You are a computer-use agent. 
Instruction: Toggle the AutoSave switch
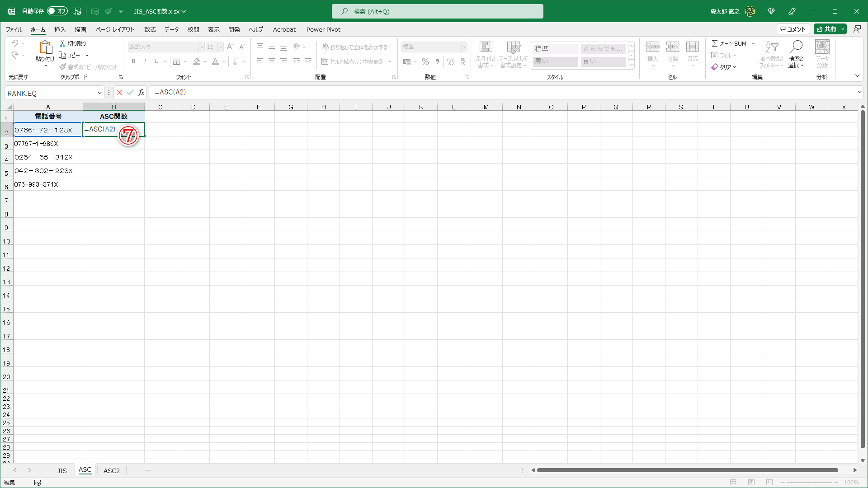pyautogui.click(x=57, y=11)
